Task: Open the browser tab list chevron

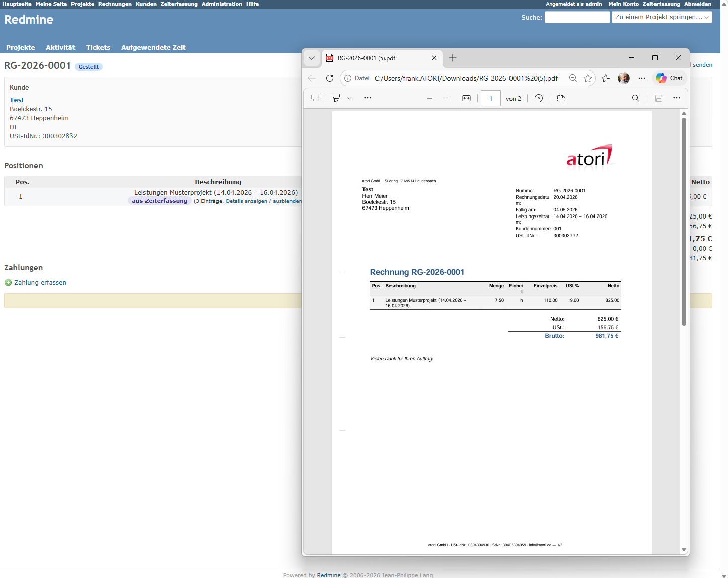Action: (x=311, y=58)
